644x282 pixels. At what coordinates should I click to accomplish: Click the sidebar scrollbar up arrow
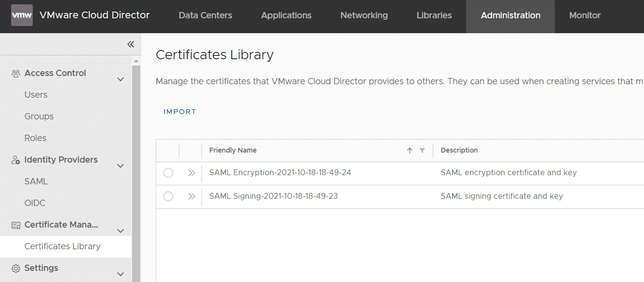pyautogui.click(x=136, y=61)
